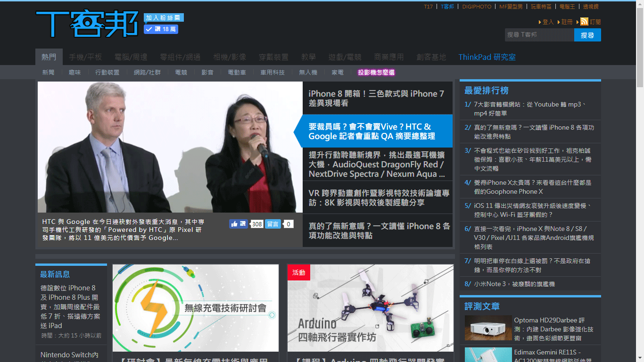The width and height of the screenshot is (644, 362).
Task: Open the Optoma HD29Darbee 評測 article
Action: click(x=554, y=329)
